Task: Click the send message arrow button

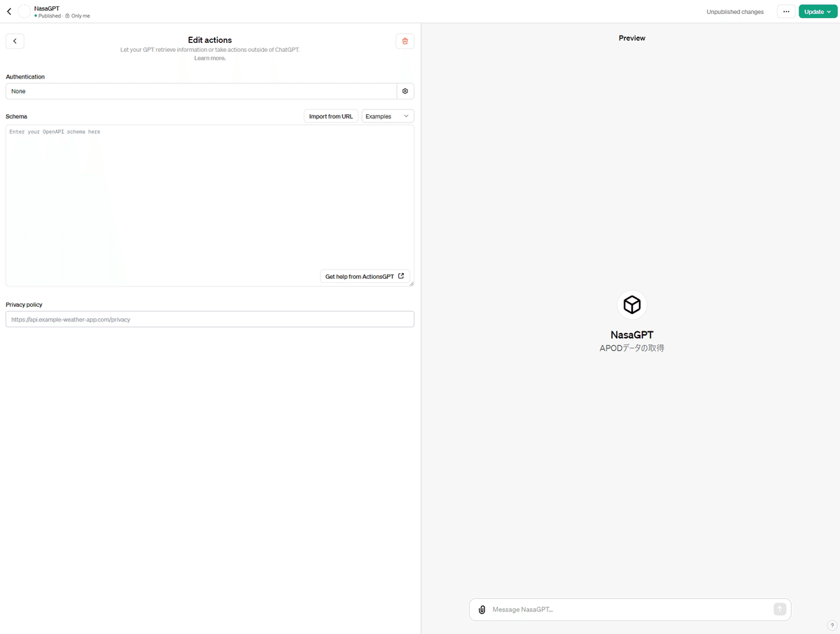Action: [x=780, y=609]
